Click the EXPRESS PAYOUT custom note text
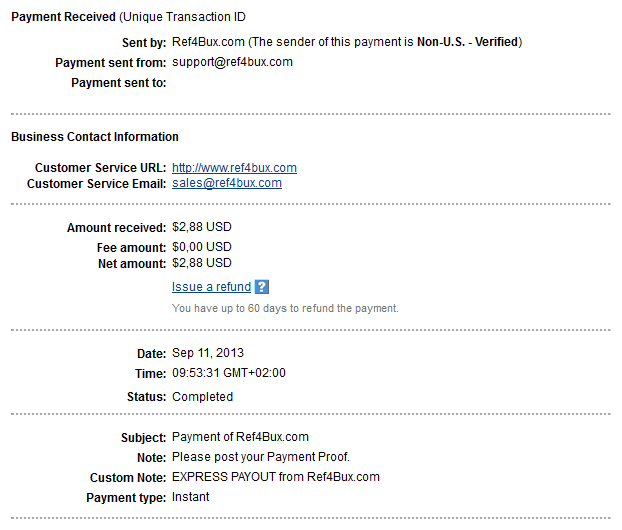Viewport: 622px width, 530px height. point(276,477)
